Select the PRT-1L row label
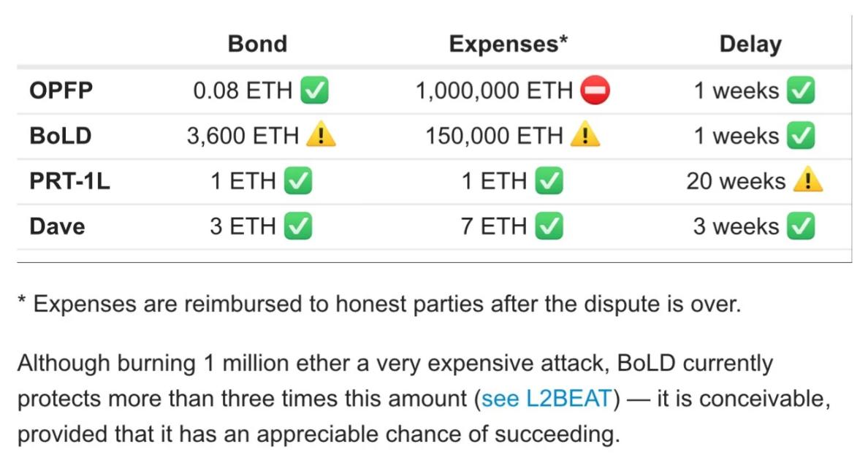 (70, 181)
